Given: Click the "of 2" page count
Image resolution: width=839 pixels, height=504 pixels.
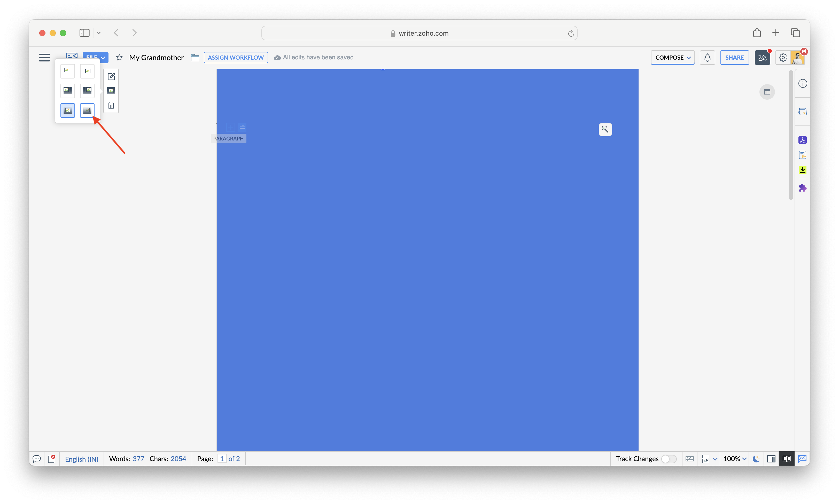Looking at the screenshot, I should click(234, 459).
